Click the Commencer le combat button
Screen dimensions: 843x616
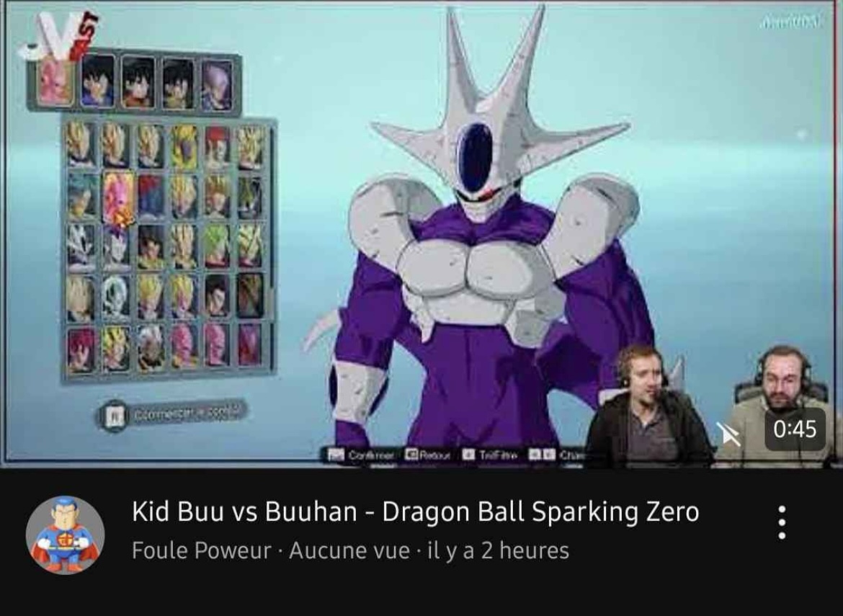click(171, 415)
